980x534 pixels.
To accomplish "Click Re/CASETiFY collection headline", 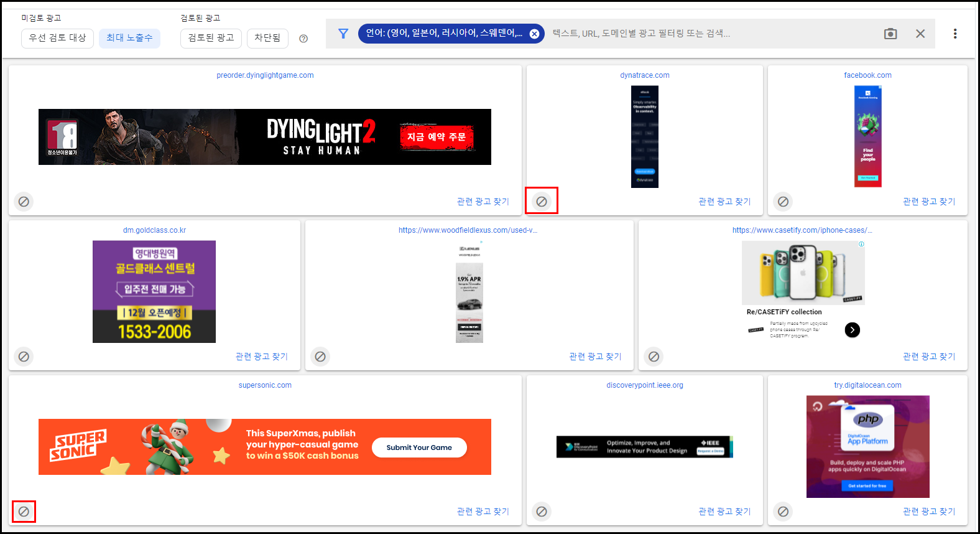I will tap(784, 312).
